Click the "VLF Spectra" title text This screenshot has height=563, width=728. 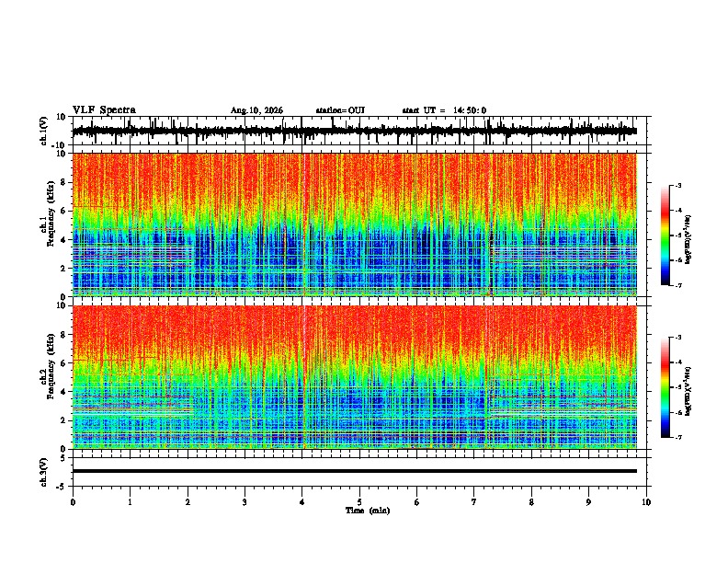point(104,110)
